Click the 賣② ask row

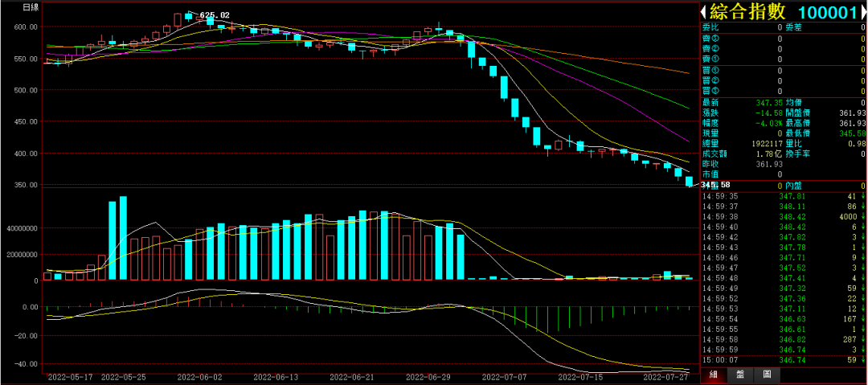pos(784,49)
